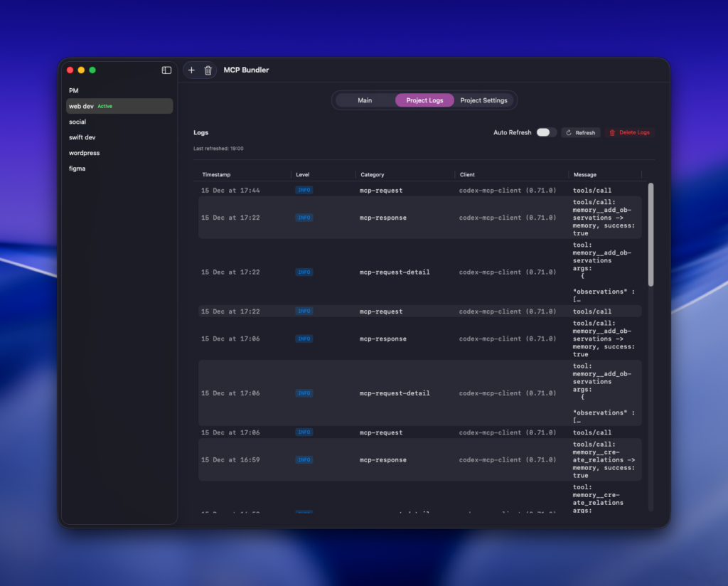Select the 17:44 mcp-request log row
The height and width of the screenshot is (586, 728).
coord(419,191)
